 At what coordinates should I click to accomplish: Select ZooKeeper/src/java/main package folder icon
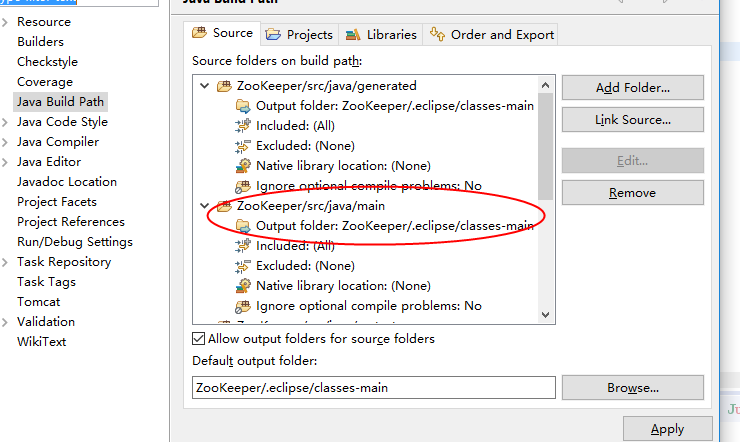pyautogui.click(x=224, y=206)
